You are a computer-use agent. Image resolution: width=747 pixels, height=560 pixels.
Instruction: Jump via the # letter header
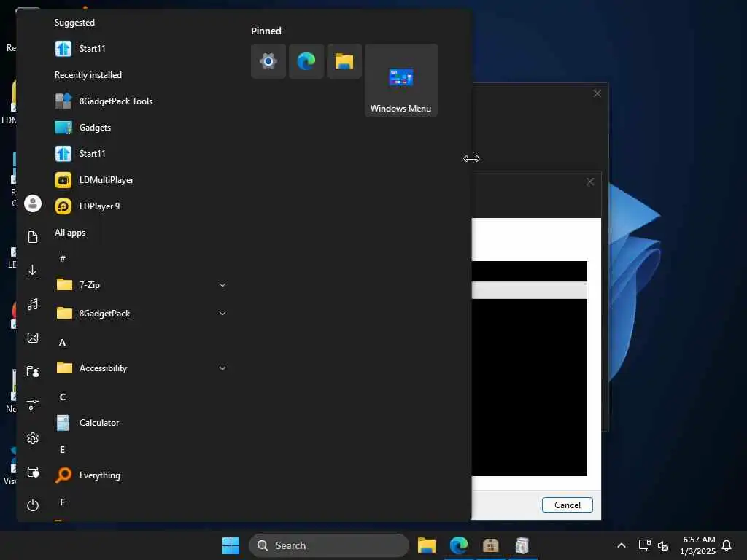(x=63, y=259)
